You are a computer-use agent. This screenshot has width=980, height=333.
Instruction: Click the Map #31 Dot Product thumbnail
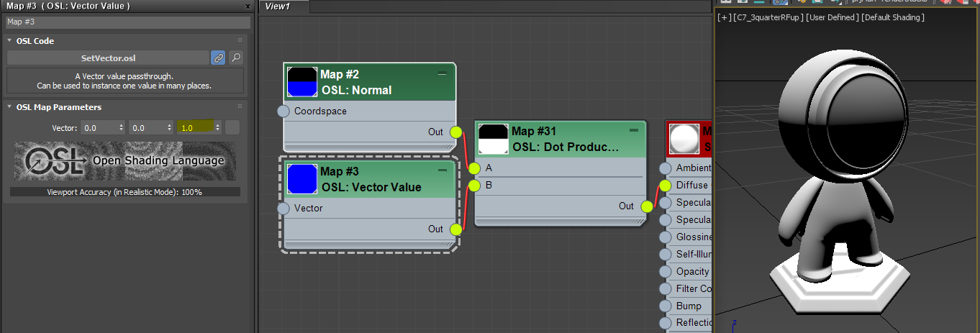tap(494, 139)
